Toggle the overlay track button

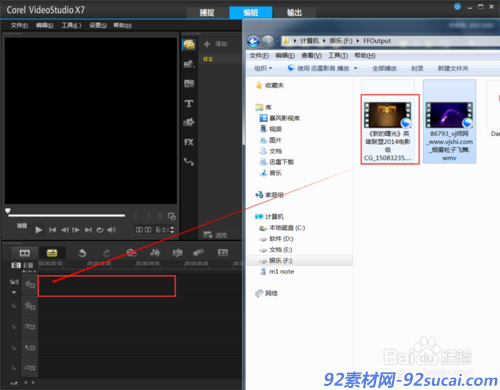click(x=30, y=306)
